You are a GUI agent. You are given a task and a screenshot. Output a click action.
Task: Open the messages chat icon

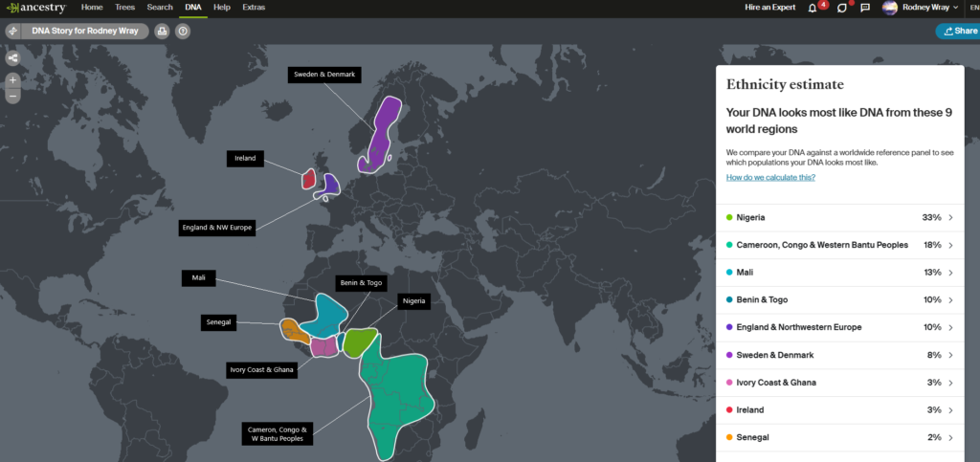(865, 8)
